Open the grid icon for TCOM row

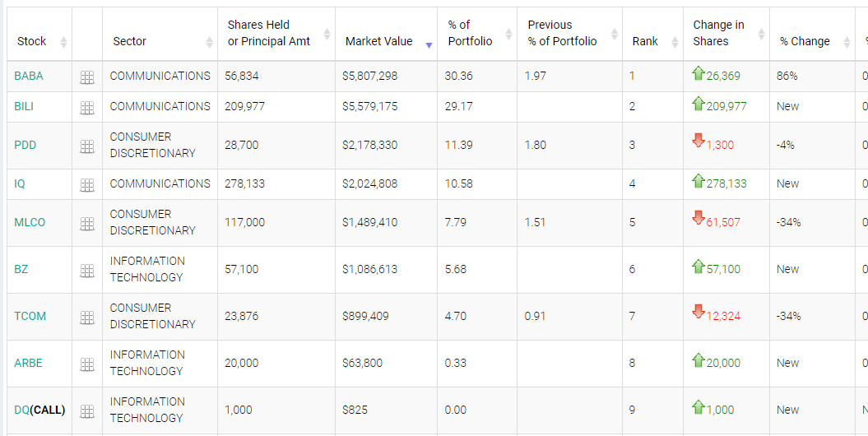87,318
